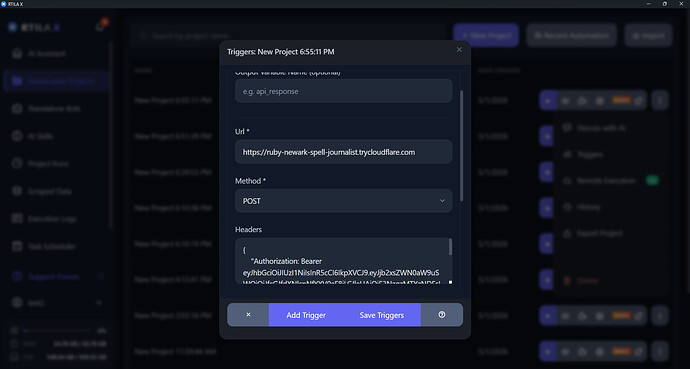
Task: Select Automation Projects in the sidebar
Action: coord(56,81)
